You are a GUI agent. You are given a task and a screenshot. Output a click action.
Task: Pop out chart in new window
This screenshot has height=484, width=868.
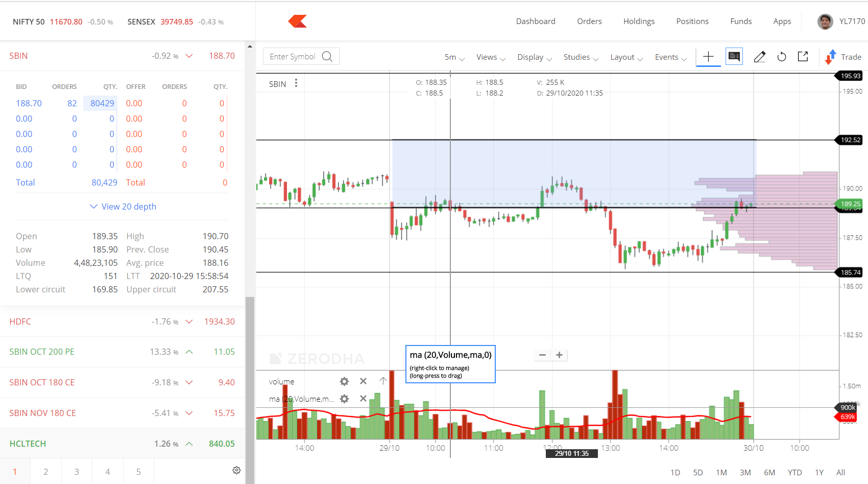tap(803, 56)
